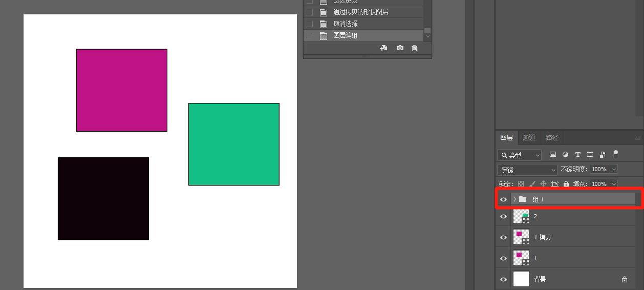644x290 pixels.
Task: Click the camera icon to create snapshot
Action: point(400,48)
